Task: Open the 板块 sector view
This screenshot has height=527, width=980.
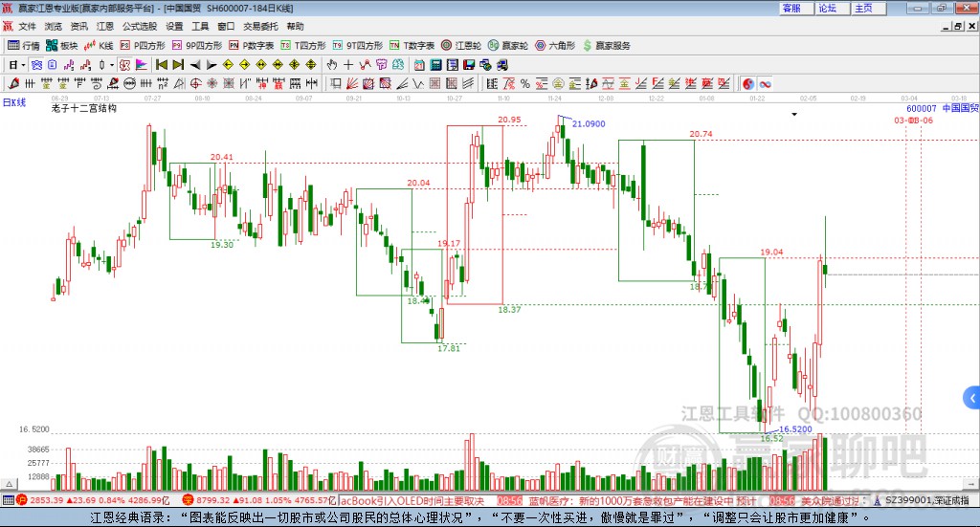Action: 61,46
